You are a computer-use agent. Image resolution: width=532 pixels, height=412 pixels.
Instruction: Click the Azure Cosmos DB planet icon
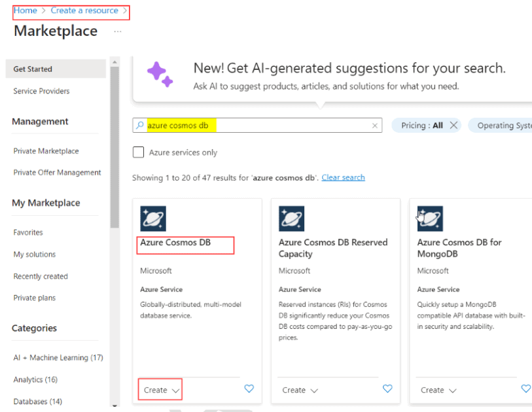pos(153,218)
